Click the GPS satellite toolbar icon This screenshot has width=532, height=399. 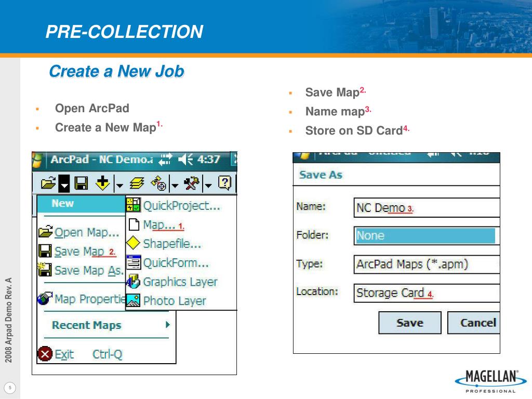click(x=159, y=183)
